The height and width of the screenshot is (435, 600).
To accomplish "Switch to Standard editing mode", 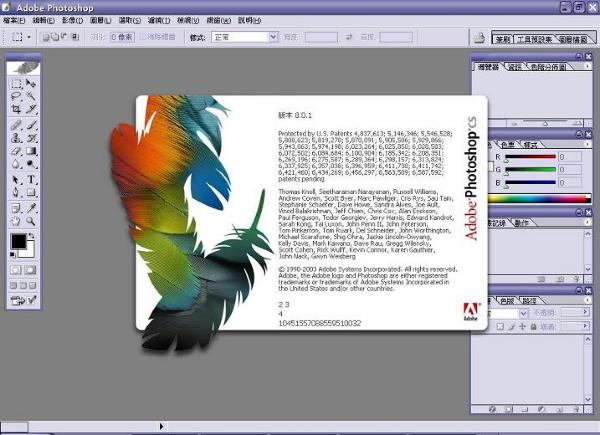I will coord(16,270).
